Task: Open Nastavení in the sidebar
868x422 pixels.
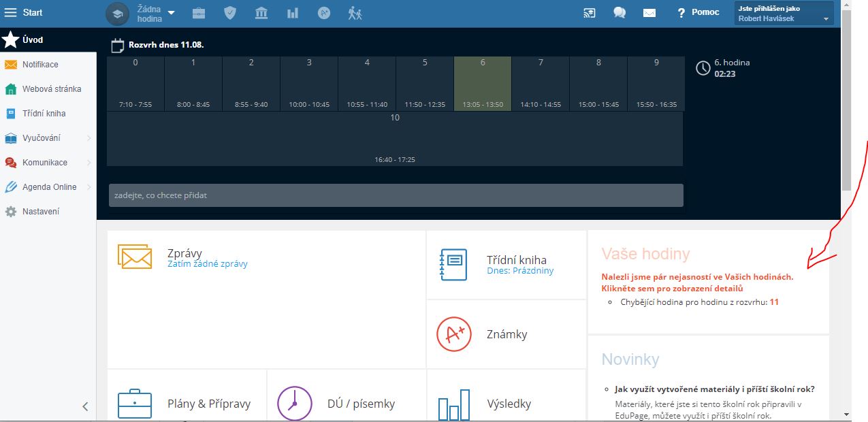Action: click(x=40, y=212)
